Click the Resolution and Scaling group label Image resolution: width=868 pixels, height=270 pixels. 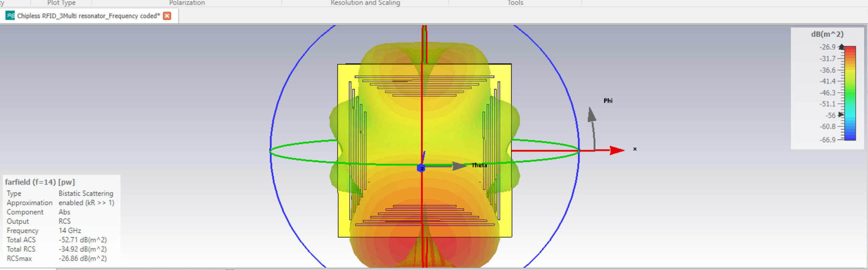coord(365,3)
